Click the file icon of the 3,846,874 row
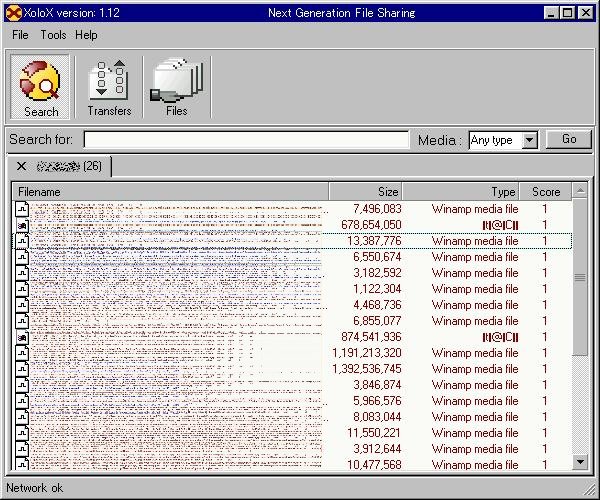 pyautogui.click(x=22, y=385)
